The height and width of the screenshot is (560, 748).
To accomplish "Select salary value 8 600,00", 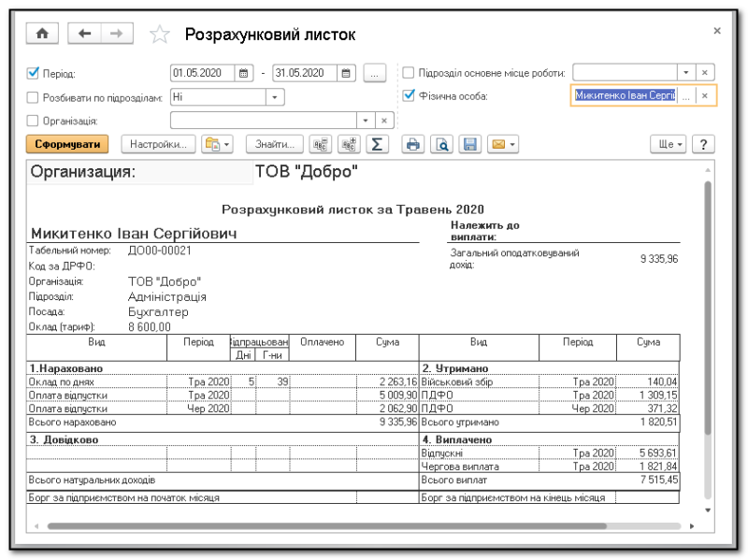I will coord(150,327).
